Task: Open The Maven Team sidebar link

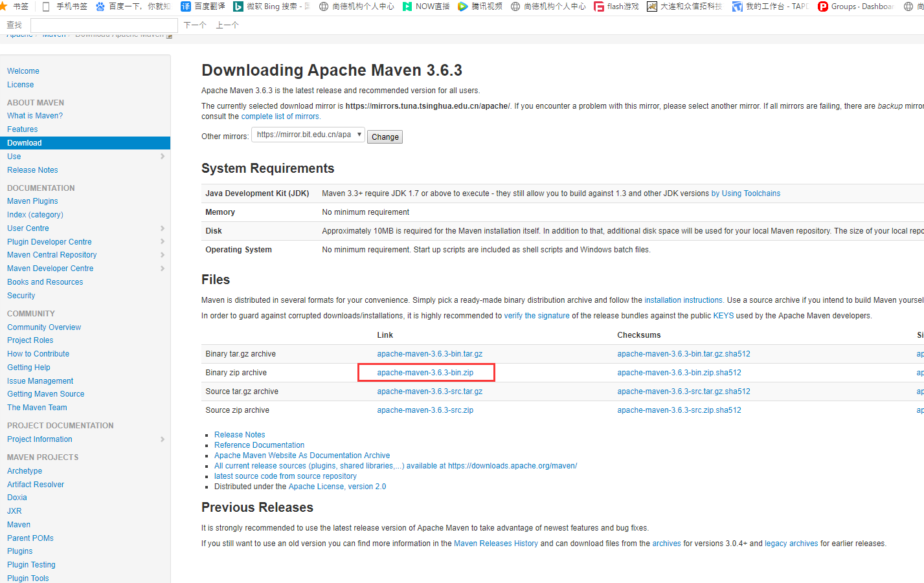Action: click(x=37, y=408)
